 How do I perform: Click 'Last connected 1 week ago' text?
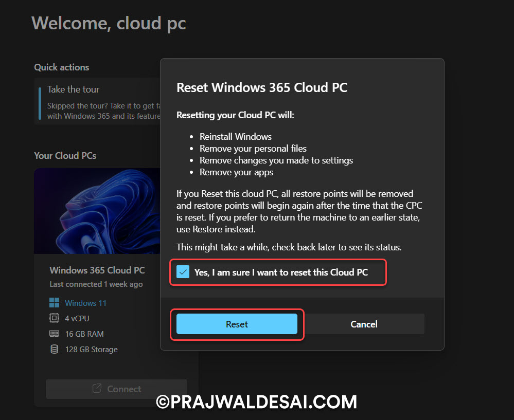pyautogui.click(x=96, y=284)
